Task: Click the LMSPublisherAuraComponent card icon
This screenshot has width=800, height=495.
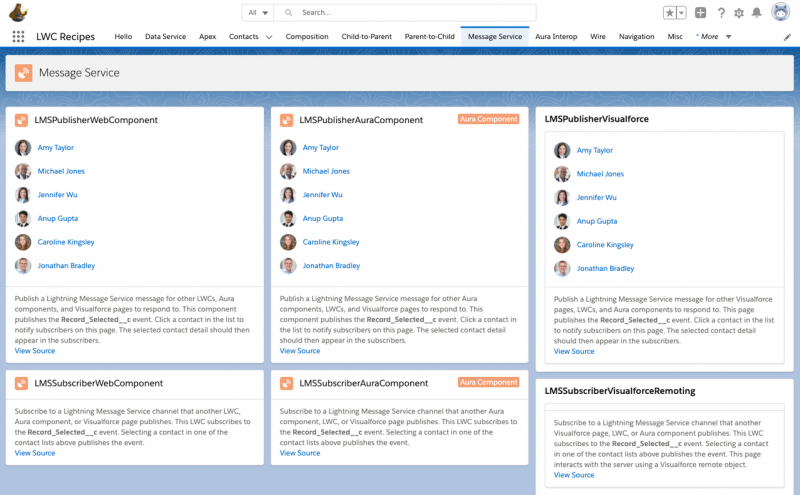Action: [x=287, y=120]
